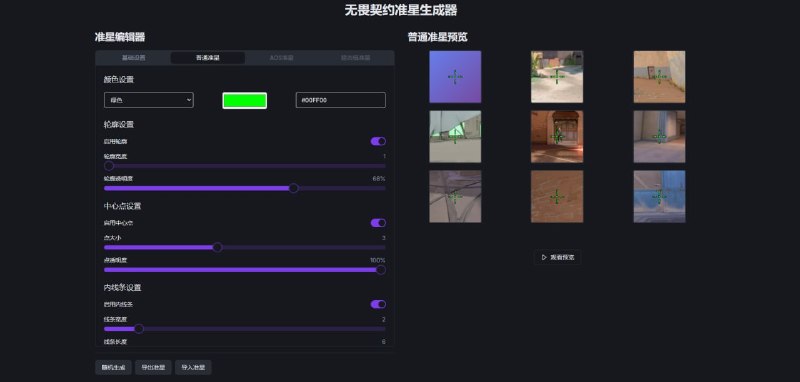Click the 线条长度 line length label

[115, 342]
